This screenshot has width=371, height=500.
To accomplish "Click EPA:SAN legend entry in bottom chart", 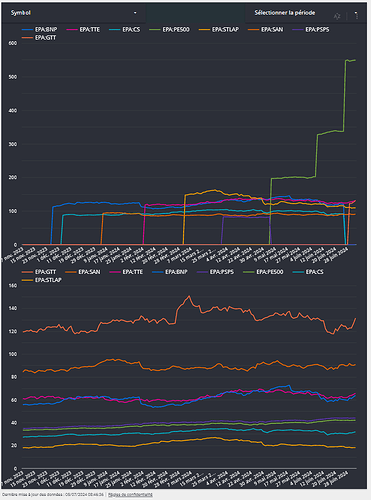I will click(x=83, y=272).
